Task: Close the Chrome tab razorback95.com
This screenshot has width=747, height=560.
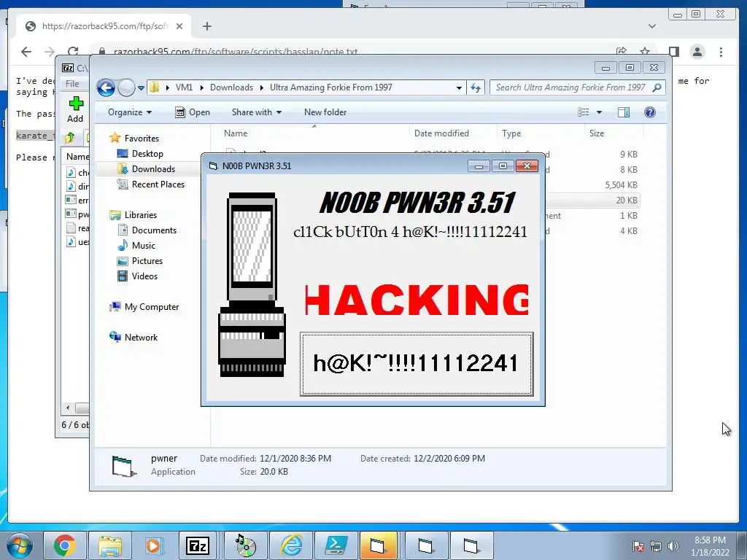Action: [179, 26]
